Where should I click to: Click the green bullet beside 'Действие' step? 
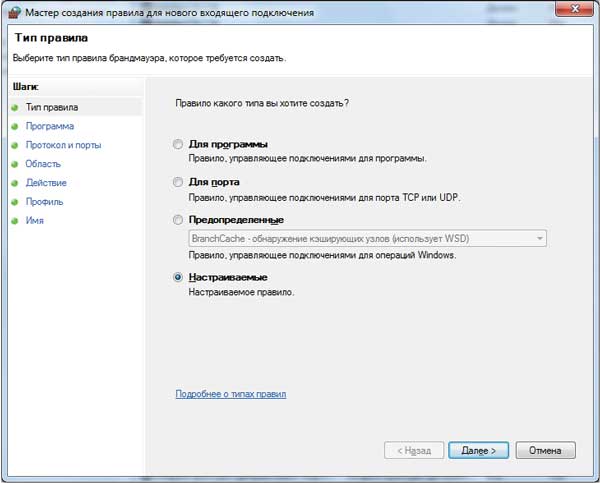point(16,183)
